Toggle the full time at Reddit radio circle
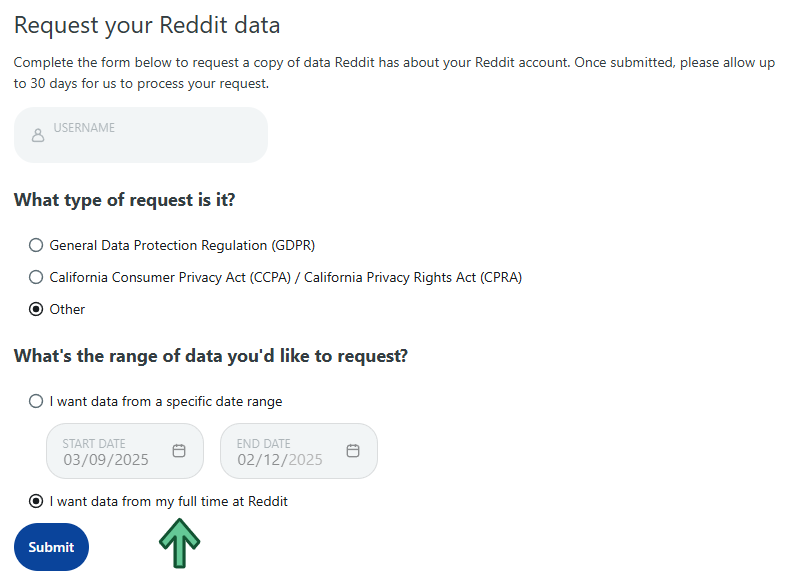Viewport: 785px width, 583px height. (x=36, y=501)
